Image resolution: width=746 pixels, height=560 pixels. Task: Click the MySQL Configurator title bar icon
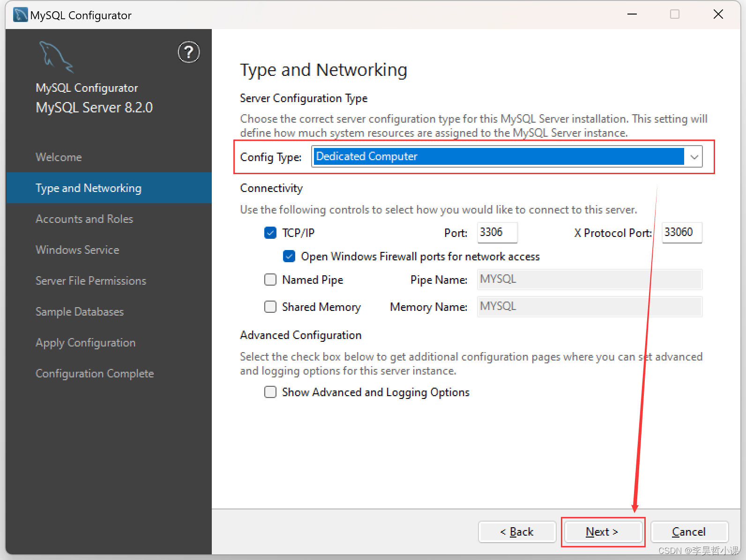click(x=20, y=15)
